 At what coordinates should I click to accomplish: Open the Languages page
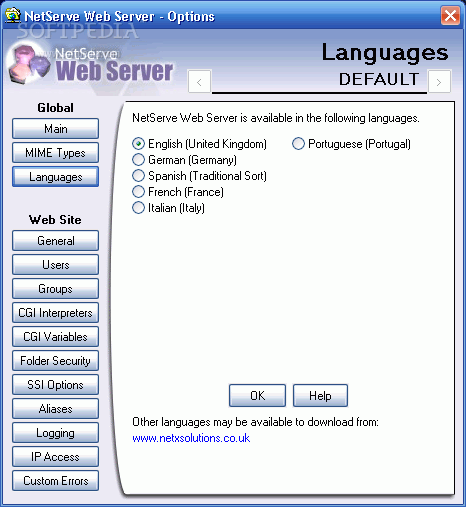point(55,177)
